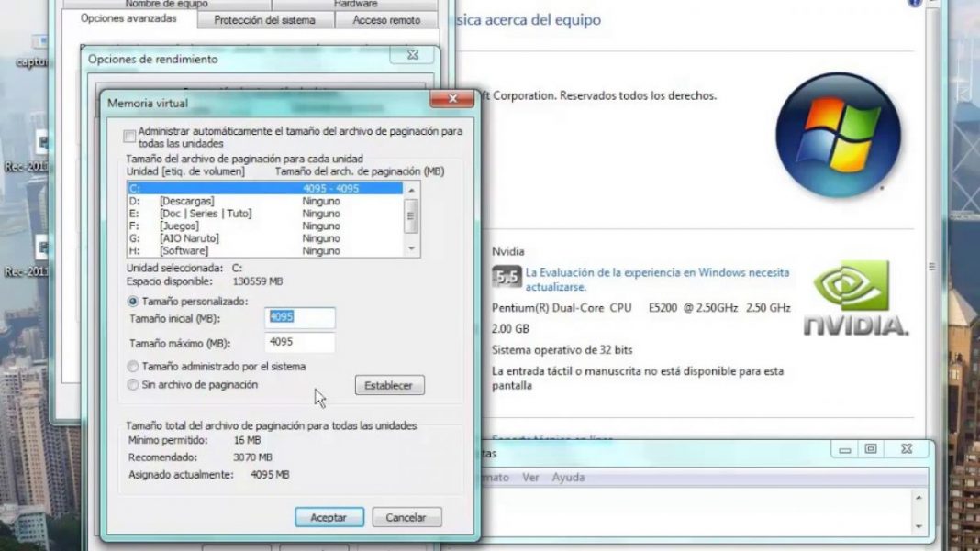The height and width of the screenshot is (551, 980).
Task: Click the Windows logo orb image
Action: pos(838,135)
